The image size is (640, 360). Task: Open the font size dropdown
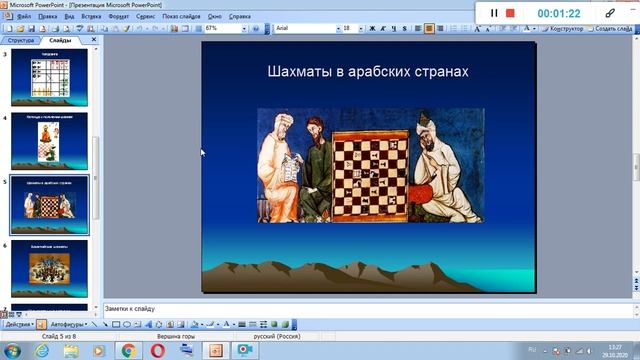point(361,29)
